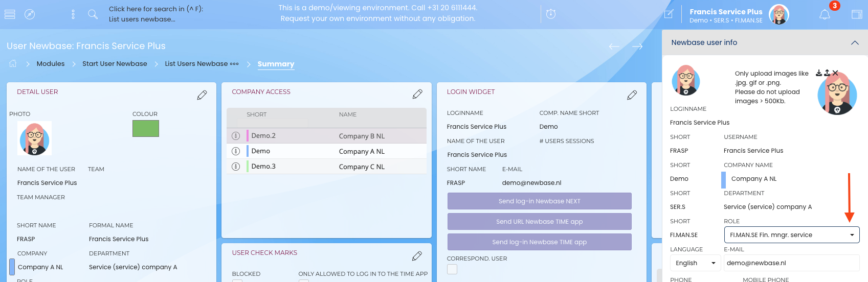Viewport: 868px width, 282px height.
Task: Click Send log-in Newbase TIME app button
Action: (x=540, y=242)
